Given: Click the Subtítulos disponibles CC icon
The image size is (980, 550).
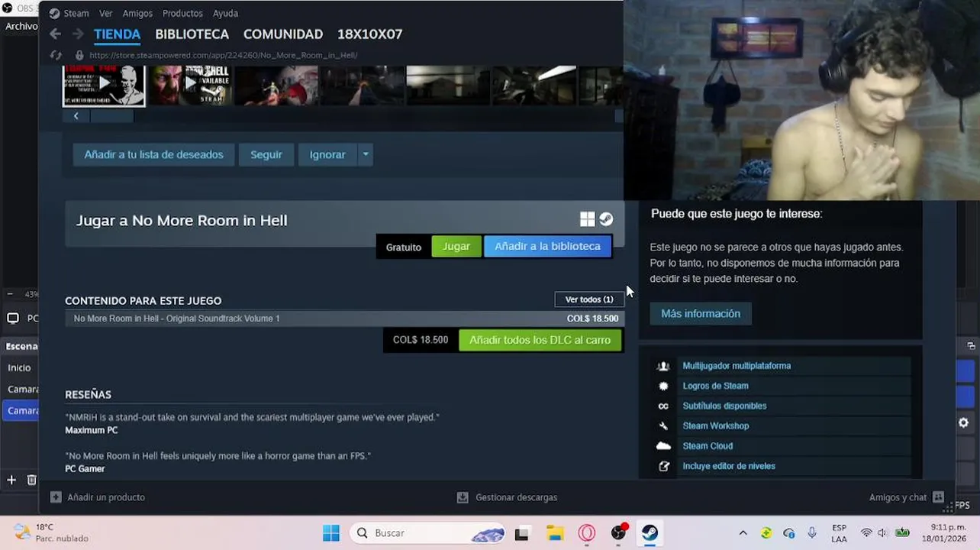Looking at the screenshot, I should [x=663, y=406].
